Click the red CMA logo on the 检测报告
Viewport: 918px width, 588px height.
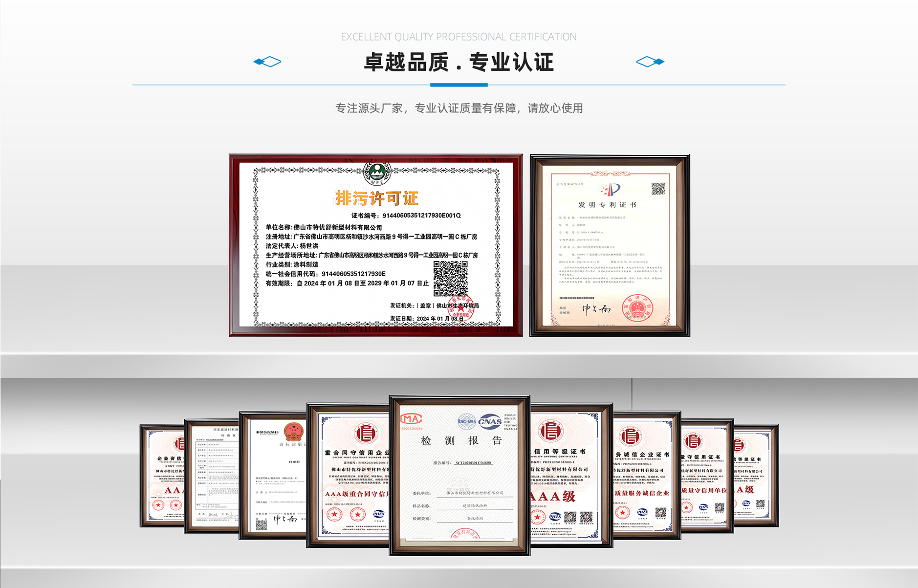click(411, 419)
